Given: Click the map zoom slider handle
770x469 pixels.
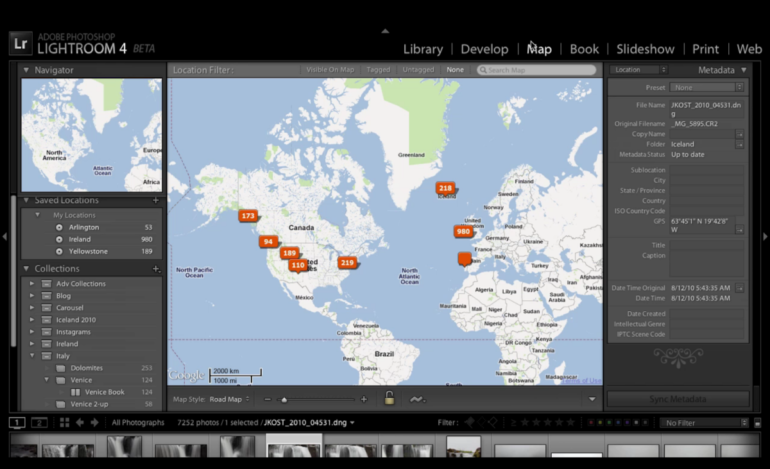Looking at the screenshot, I should 284,399.
